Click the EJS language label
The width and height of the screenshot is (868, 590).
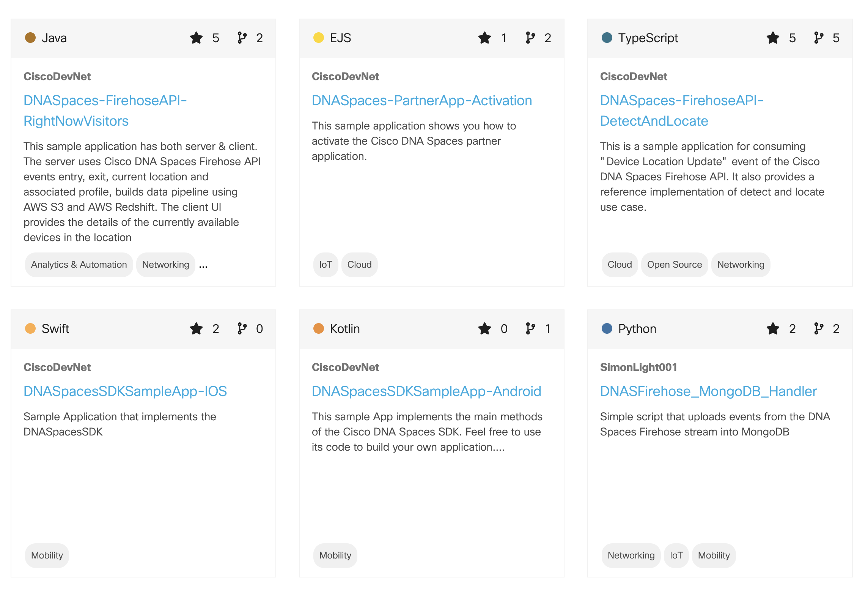(340, 38)
